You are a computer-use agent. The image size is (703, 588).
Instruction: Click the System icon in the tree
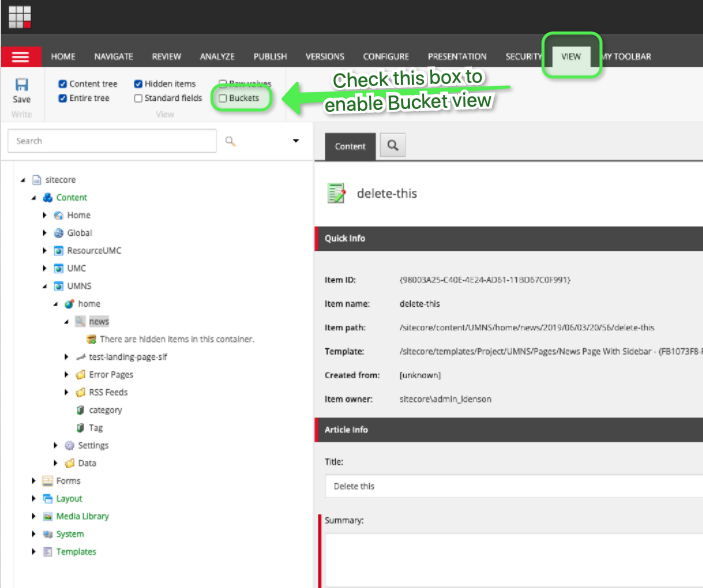[48, 534]
